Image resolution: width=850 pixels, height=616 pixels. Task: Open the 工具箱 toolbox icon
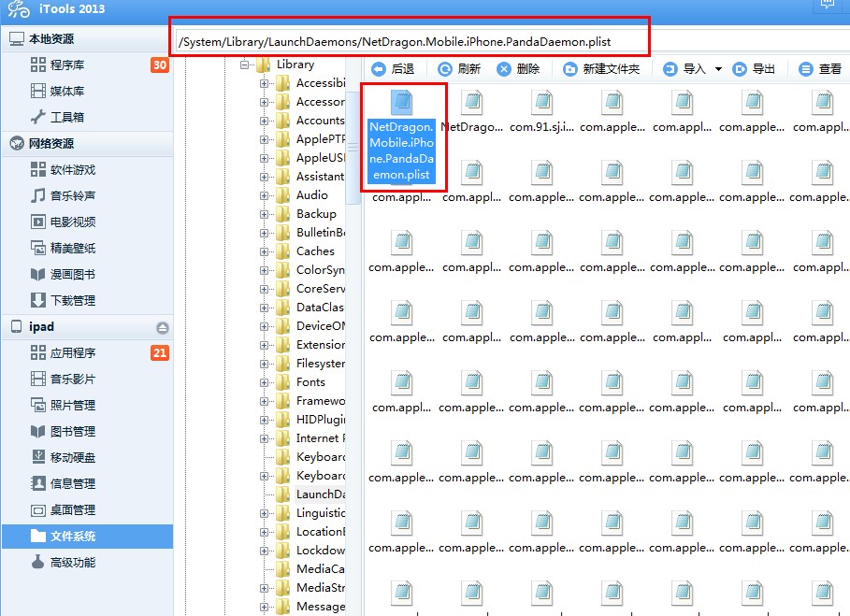(38, 117)
